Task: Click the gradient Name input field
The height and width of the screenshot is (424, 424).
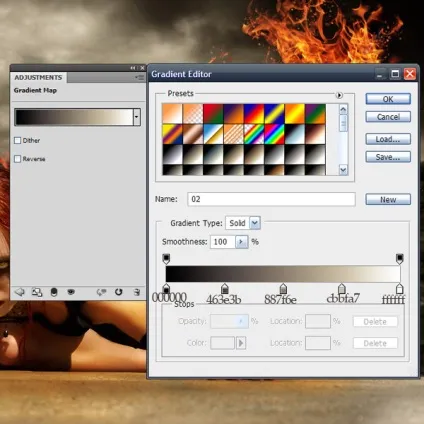Action: point(271,199)
